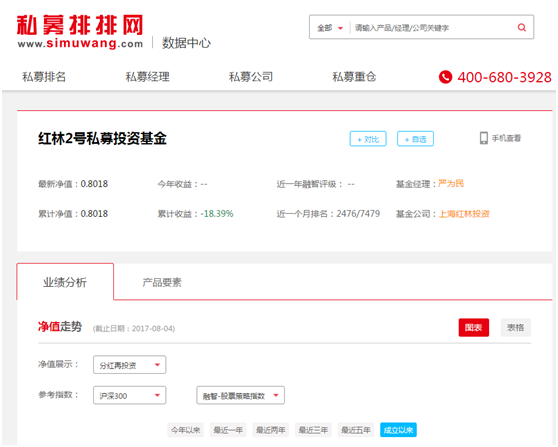Click the fund title 红林2号私募投资基金

pyautogui.click(x=102, y=138)
